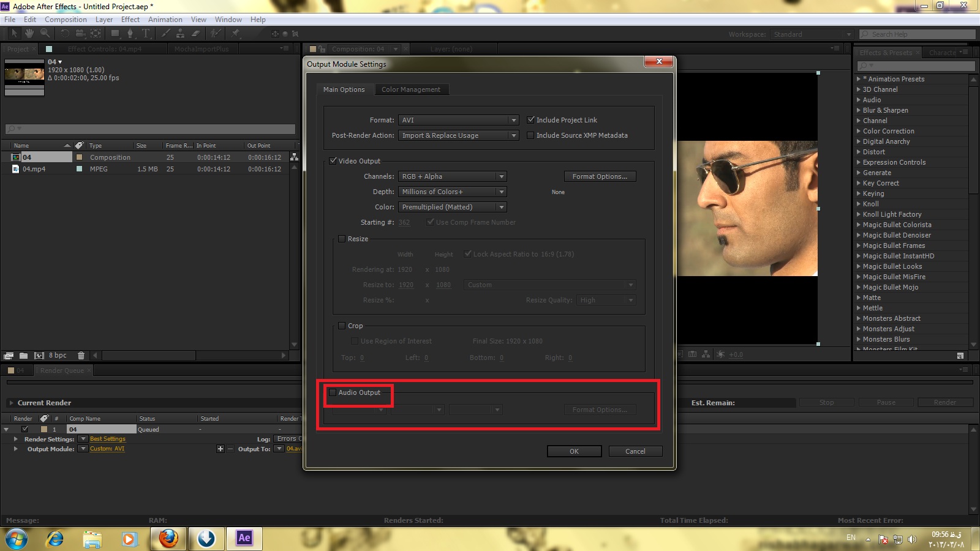The image size is (980, 551).
Task: Expand the Current Render section
Action: click(10, 403)
